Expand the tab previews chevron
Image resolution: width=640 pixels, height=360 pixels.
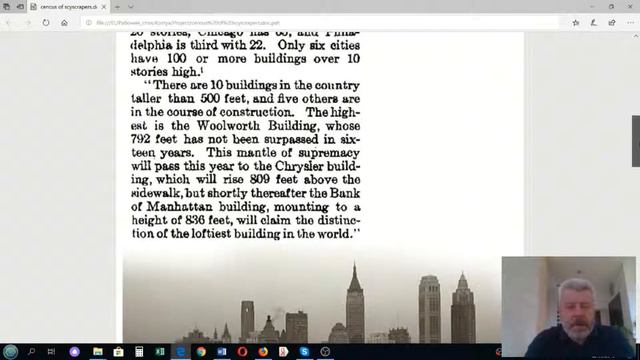tap(131, 7)
